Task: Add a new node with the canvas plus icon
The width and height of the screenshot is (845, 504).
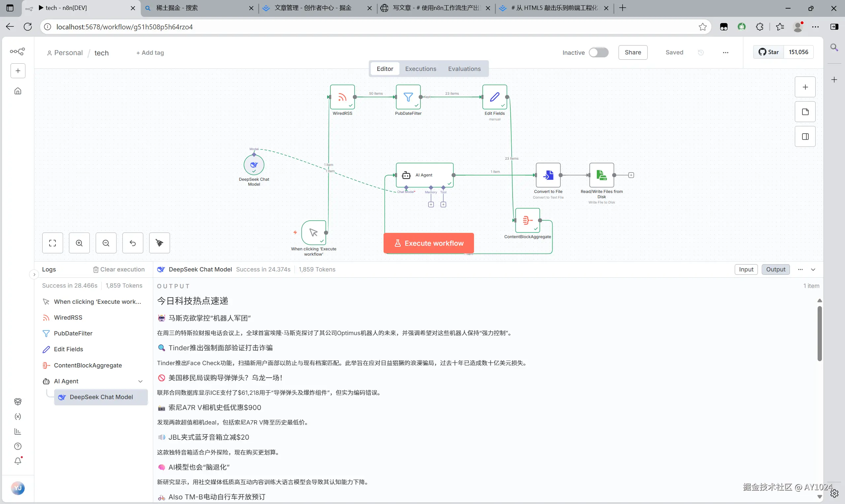Action: click(x=805, y=87)
